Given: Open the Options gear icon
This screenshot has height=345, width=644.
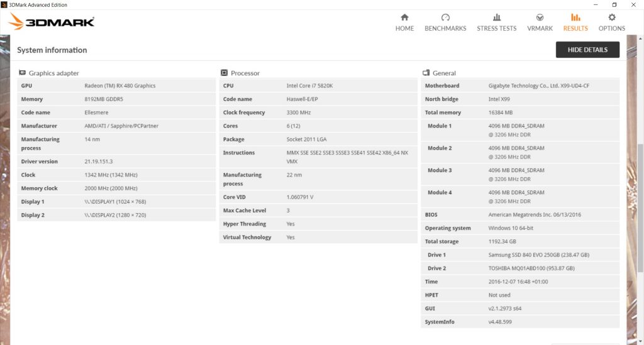Looking at the screenshot, I should (x=611, y=17).
